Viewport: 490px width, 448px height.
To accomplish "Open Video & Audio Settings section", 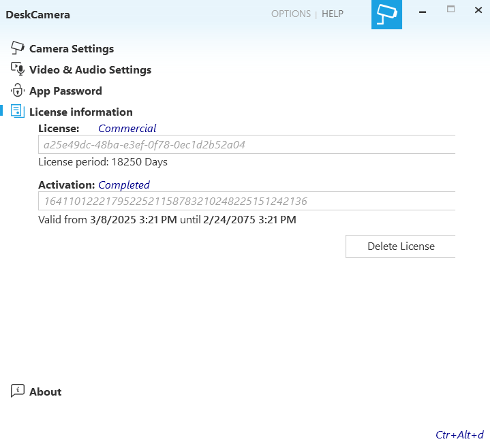I will [x=91, y=69].
